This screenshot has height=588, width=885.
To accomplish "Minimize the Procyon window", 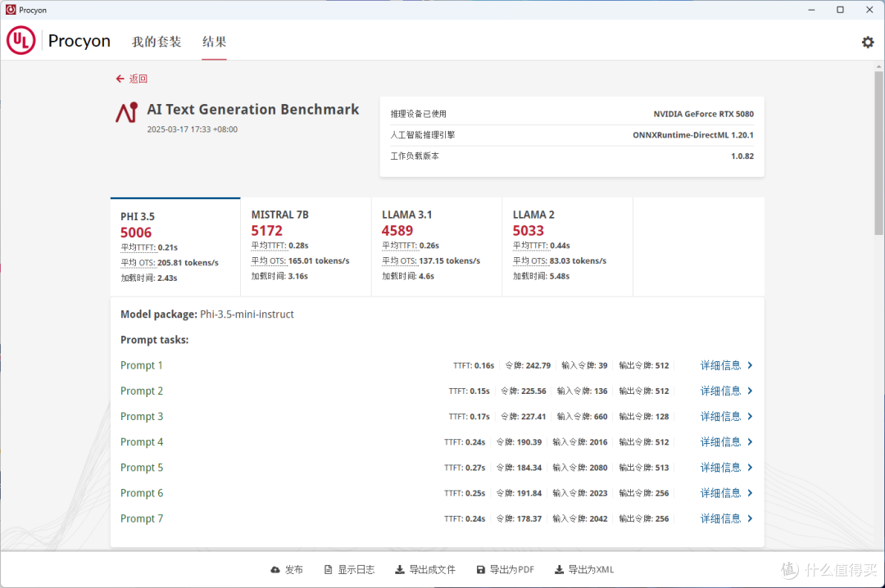I will tap(811, 10).
